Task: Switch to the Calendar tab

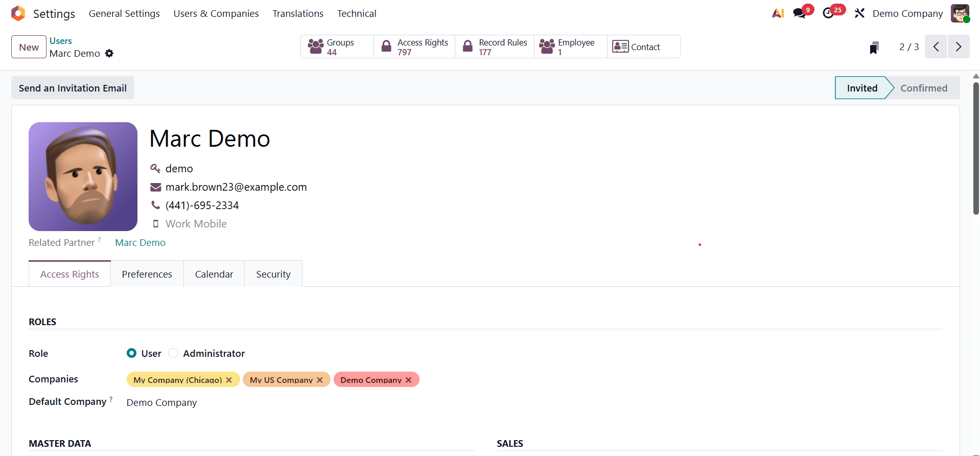Action: [x=214, y=274]
